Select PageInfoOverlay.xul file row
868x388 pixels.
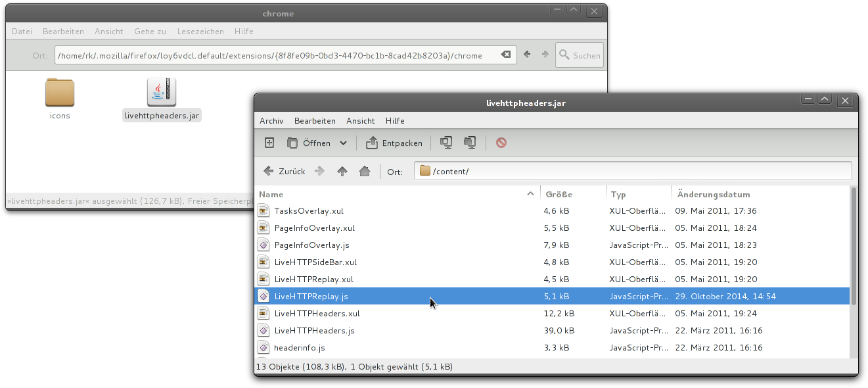[x=552, y=228]
